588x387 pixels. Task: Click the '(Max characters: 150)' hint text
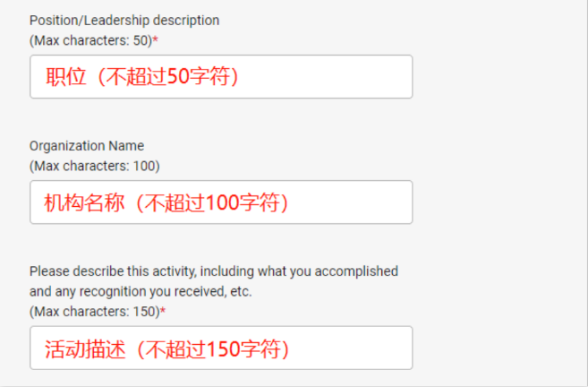coord(95,312)
